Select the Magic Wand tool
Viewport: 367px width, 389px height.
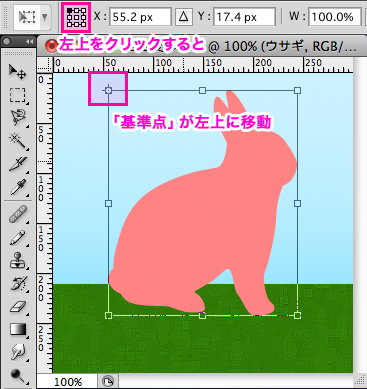click(x=17, y=141)
